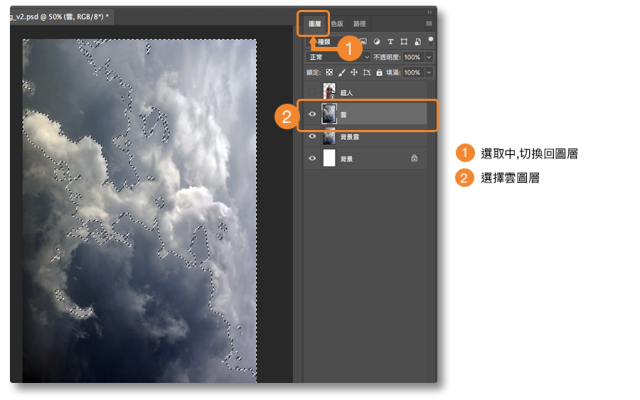Screen dimensions: 640x400
Task: Expand the 不透明度 opacity dropdown arrow
Action: [x=429, y=58]
